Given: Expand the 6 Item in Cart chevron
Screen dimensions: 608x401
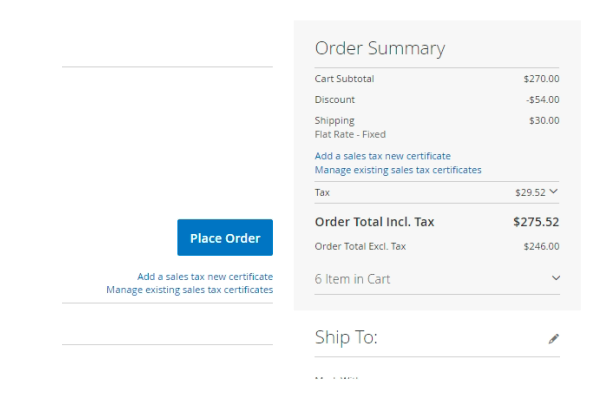Looking at the screenshot, I should (x=556, y=278).
